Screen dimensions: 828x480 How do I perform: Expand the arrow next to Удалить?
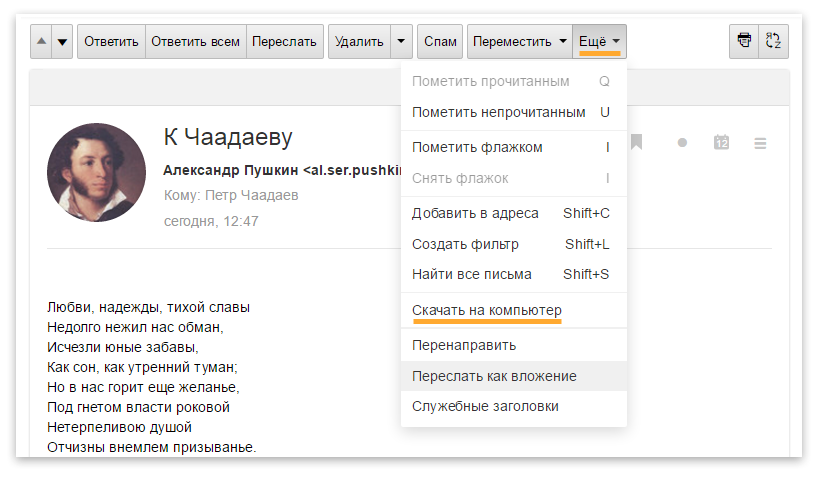coord(401,41)
